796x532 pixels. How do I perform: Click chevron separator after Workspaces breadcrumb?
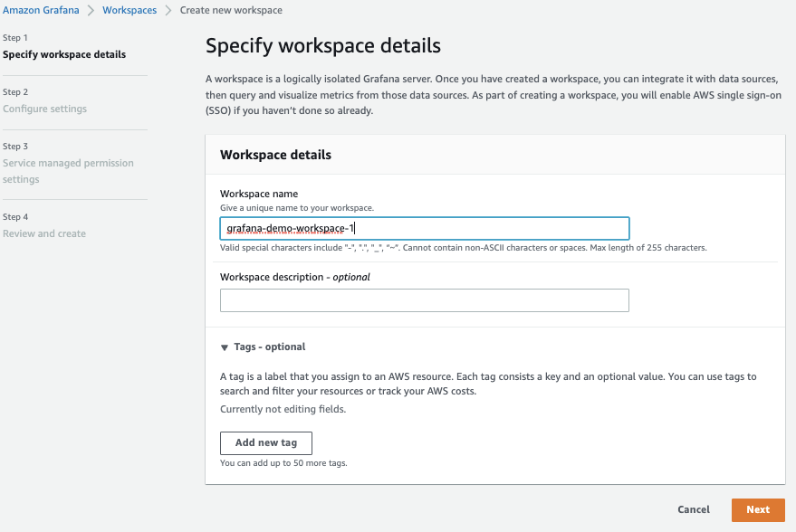(168, 10)
